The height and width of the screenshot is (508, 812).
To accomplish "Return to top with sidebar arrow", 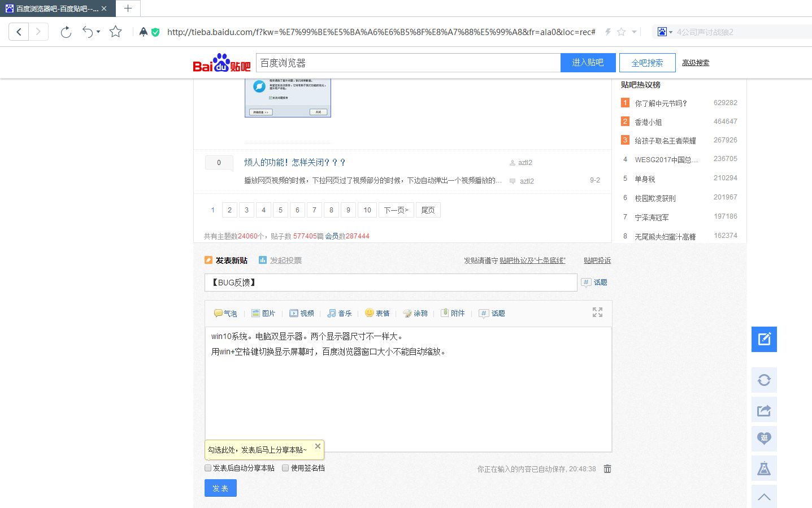I will (764, 497).
